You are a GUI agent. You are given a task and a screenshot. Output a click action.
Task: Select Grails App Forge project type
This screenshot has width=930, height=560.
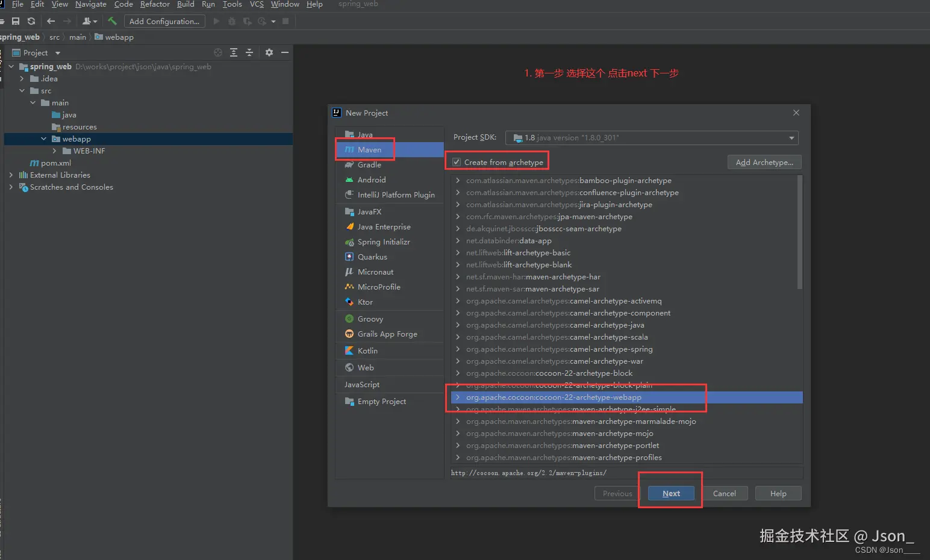click(x=390, y=334)
